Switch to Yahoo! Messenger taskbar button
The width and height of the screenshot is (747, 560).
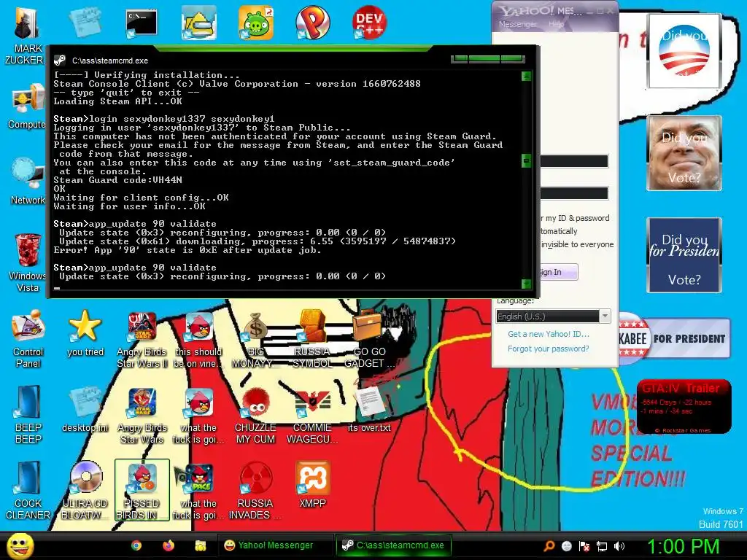[x=276, y=545]
